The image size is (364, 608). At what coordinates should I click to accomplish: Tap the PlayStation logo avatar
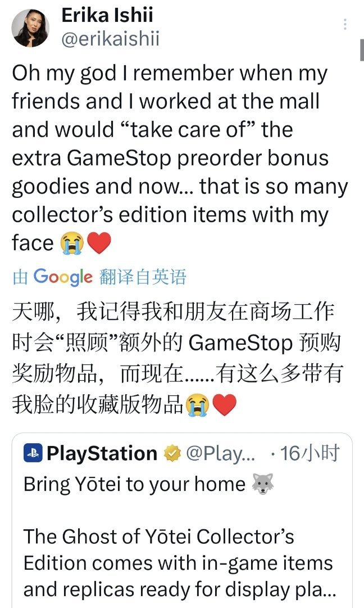click(33, 453)
